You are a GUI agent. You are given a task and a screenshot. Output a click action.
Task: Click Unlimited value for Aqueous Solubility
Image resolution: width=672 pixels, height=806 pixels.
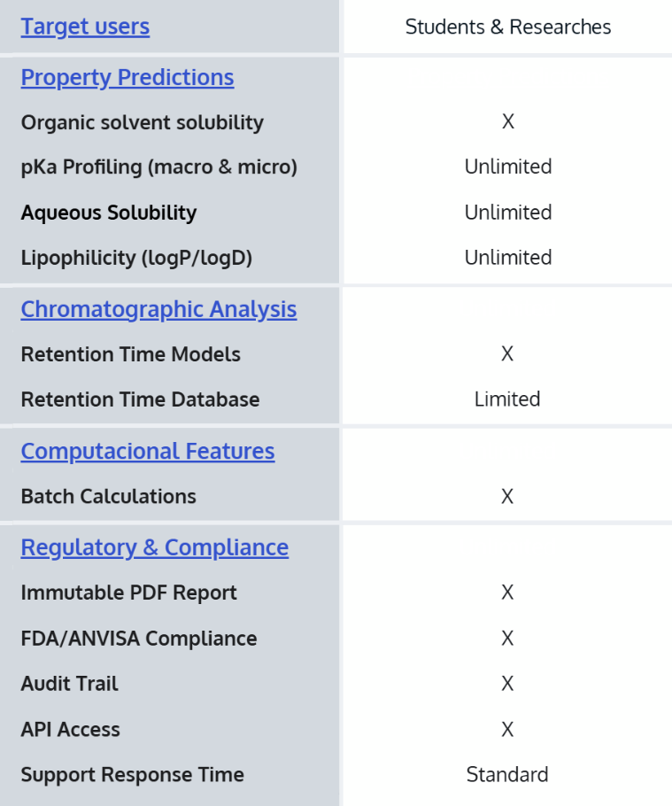click(x=508, y=213)
